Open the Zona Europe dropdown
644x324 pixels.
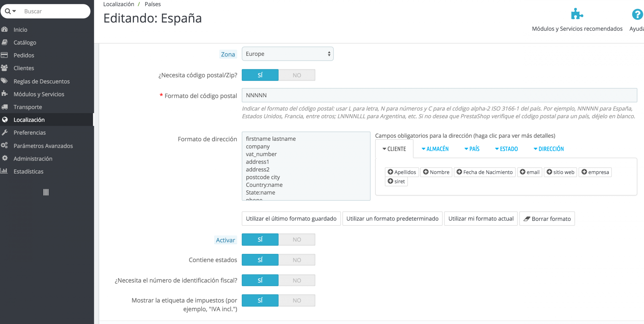[287, 54]
